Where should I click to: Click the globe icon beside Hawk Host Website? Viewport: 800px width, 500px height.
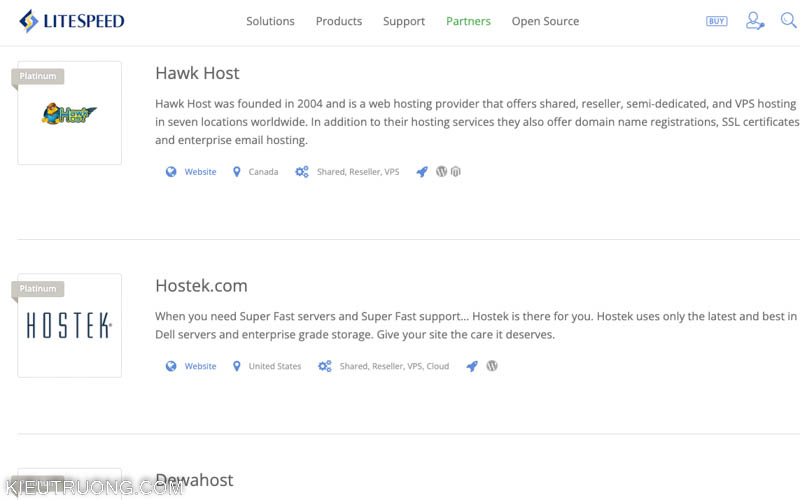point(171,172)
